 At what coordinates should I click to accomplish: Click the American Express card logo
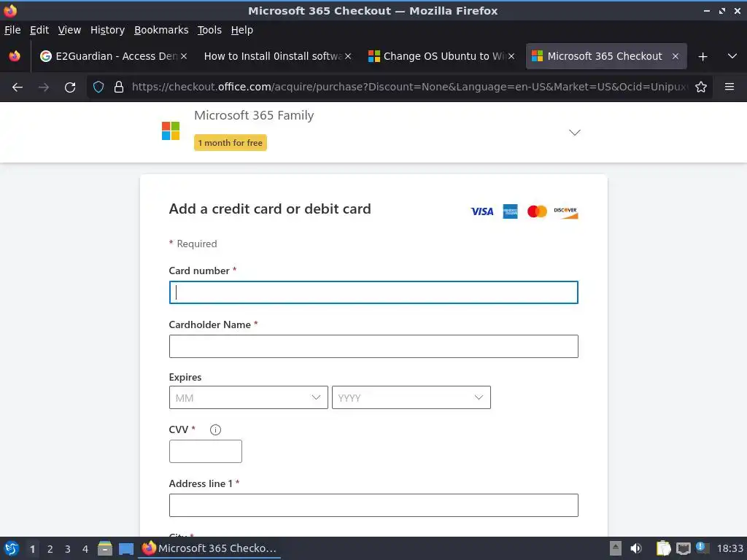(x=510, y=211)
